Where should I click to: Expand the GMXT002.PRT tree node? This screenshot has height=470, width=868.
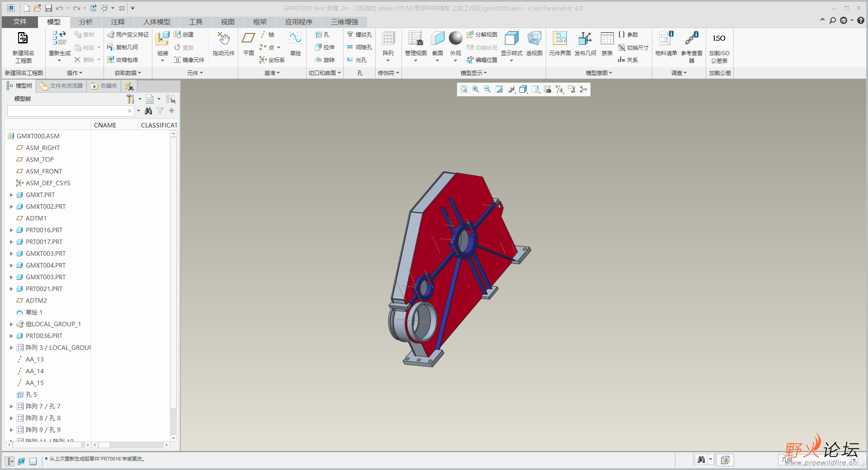pos(11,207)
